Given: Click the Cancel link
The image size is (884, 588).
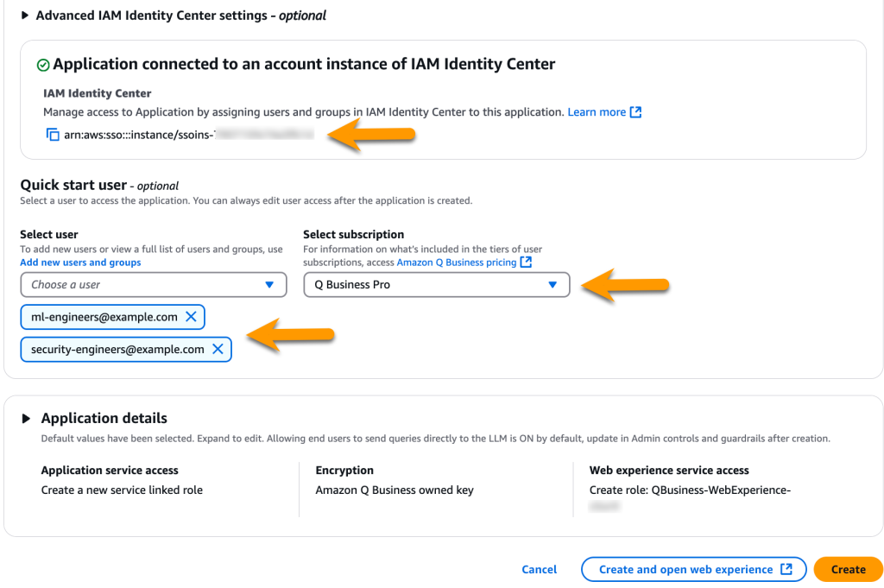Looking at the screenshot, I should click(540, 569).
